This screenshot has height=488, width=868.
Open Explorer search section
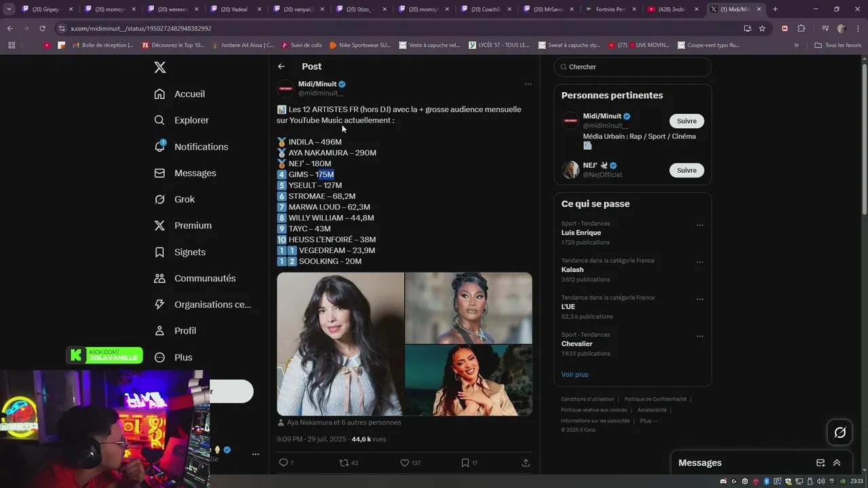click(x=181, y=120)
